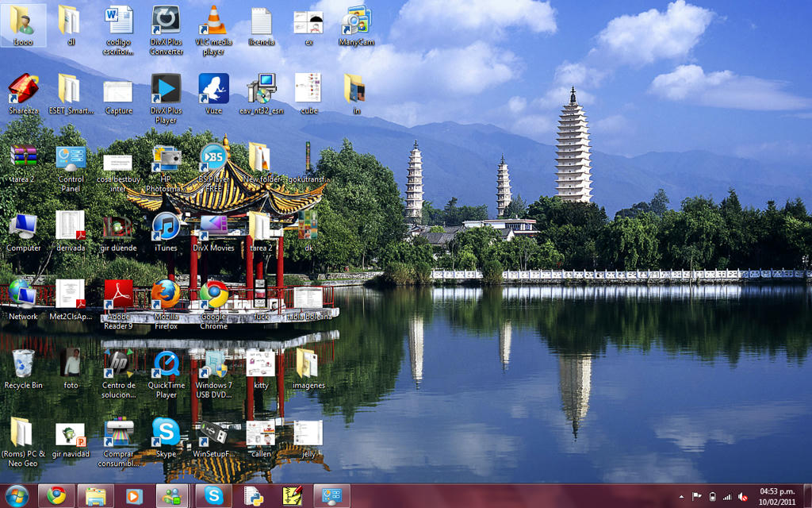
Task: Select the Recycle Bin icon
Action: (23, 364)
